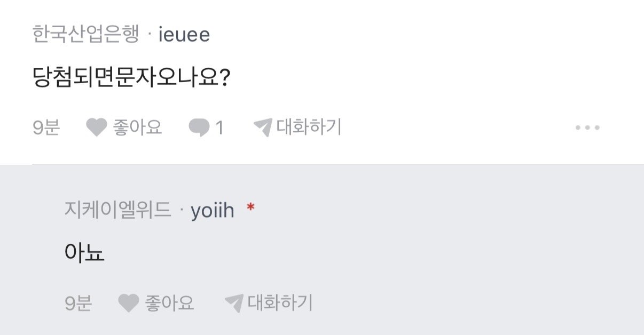The width and height of the screenshot is (644, 335).
Task: Click the reply count number 1
Action: tap(219, 128)
